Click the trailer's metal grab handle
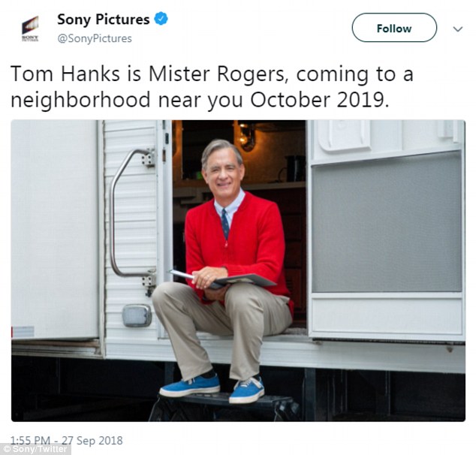Screen dimensions: 476x455 (132, 213)
